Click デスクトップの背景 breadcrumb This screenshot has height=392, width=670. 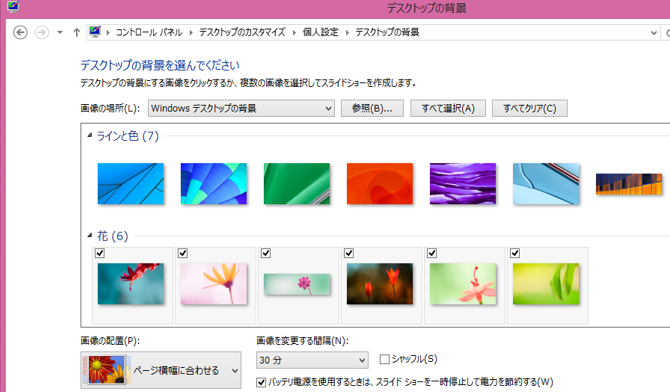pos(387,32)
